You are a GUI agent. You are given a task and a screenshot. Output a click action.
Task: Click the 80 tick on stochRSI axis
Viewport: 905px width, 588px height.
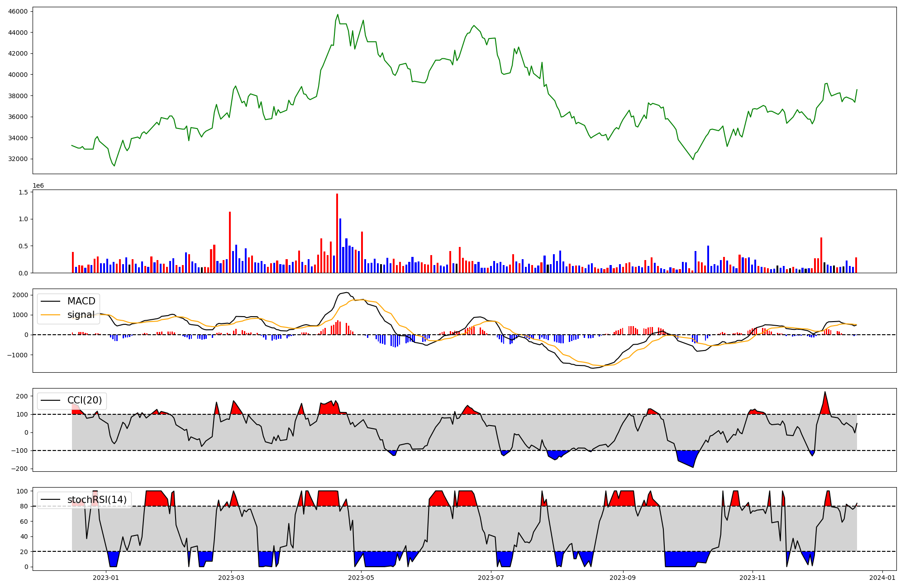click(x=24, y=506)
